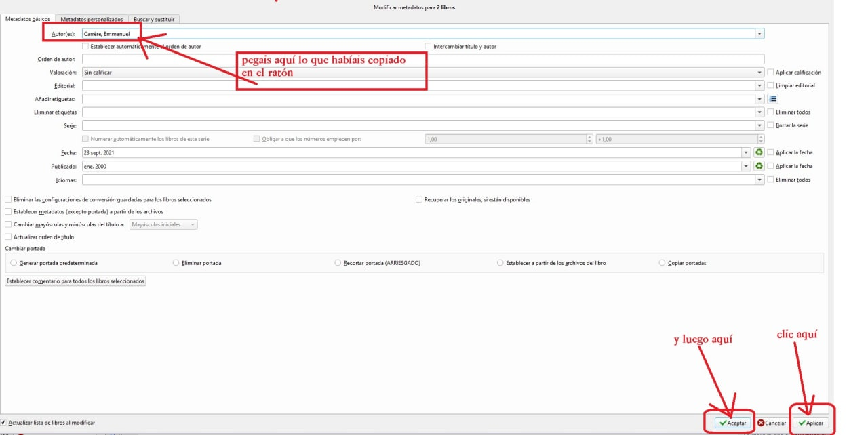Expand the Idiomas dropdown
This screenshot has width=868, height=435.
[759, 180]
